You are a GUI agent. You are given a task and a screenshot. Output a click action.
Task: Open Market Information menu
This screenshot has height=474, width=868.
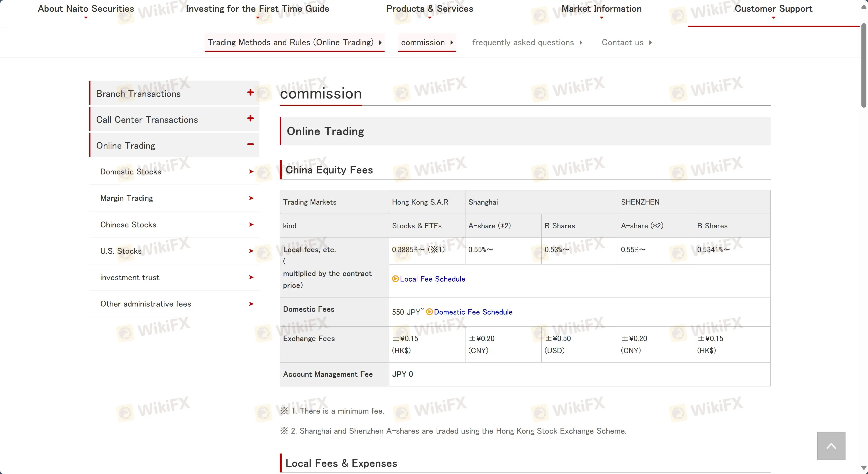click(x=601, y=9)
